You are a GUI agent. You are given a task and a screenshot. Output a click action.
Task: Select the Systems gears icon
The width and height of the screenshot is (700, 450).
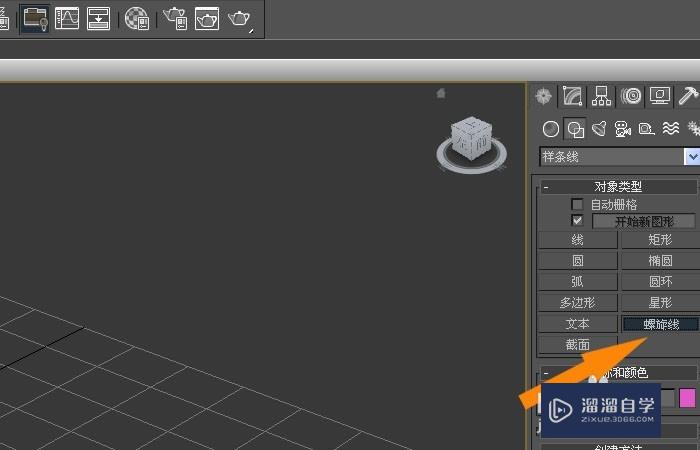click(693, 129)
